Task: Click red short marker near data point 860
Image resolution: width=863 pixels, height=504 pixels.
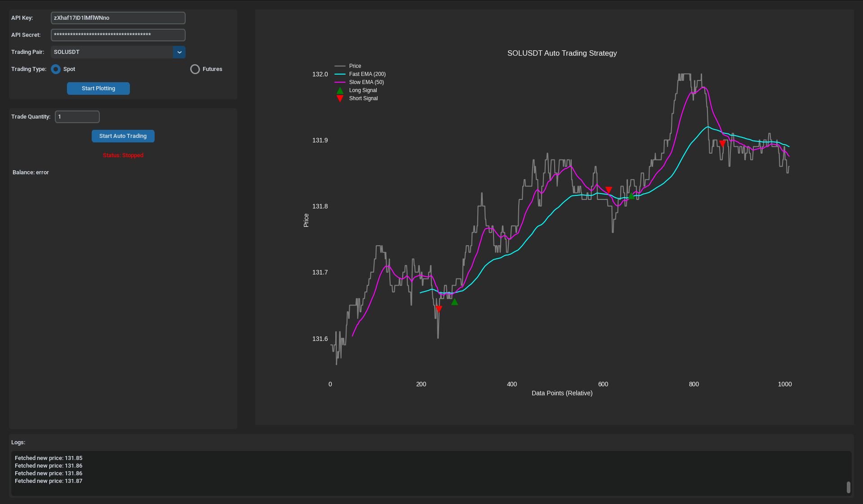Action: tap(722, 143)
